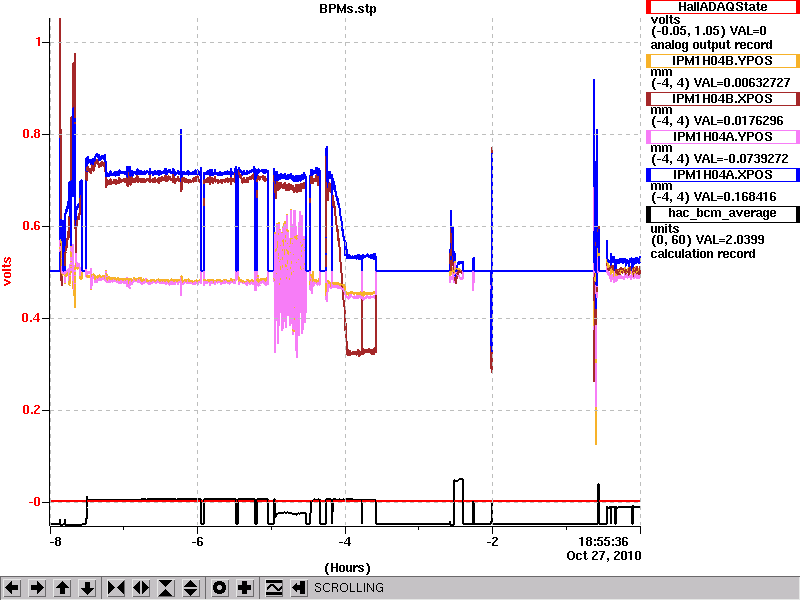Select the IPM1H04A.XPOS blue legend entry
Screen dimensions: 800x600
tap(722, 175)
